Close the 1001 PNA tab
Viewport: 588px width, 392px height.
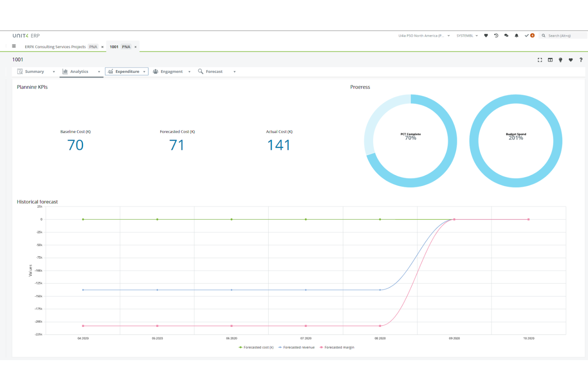[135, 46]
